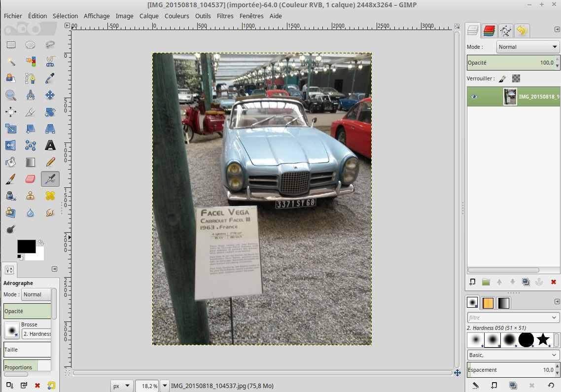
Task: Select the Rectangle Select tool
Action: click(11, 45)
